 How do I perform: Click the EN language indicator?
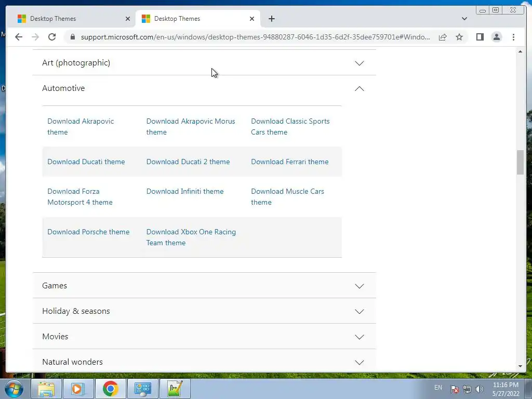438,388
